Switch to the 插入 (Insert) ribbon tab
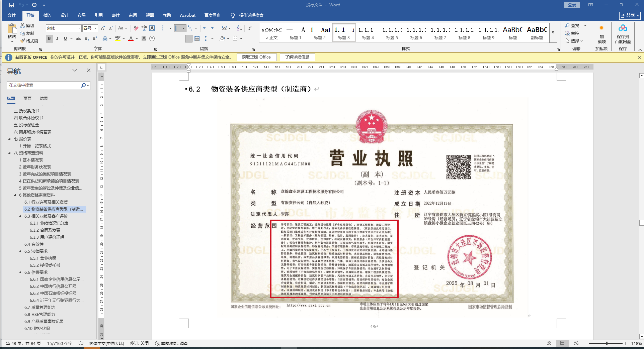644x349 pixels. 48,15
